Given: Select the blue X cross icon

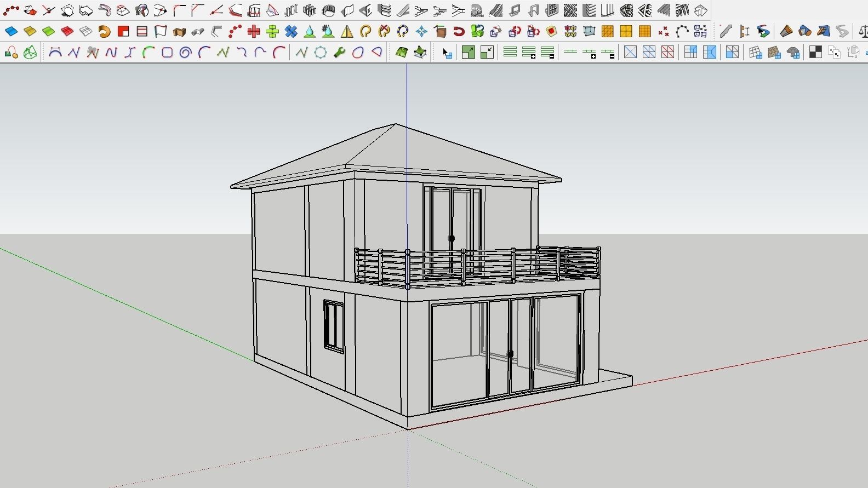Looking at the screenshot, I should [x=291, y=31].
